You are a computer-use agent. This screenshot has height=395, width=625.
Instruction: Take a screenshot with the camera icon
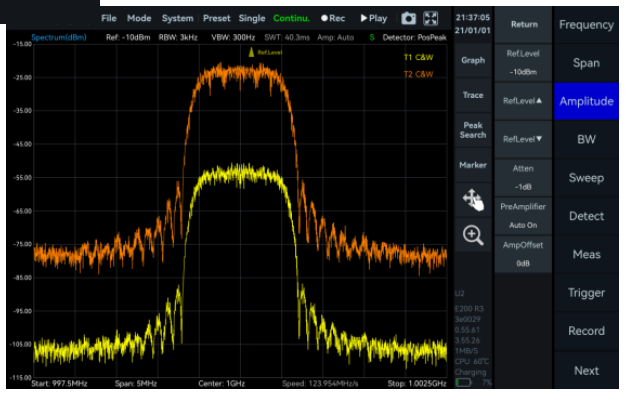408,18
